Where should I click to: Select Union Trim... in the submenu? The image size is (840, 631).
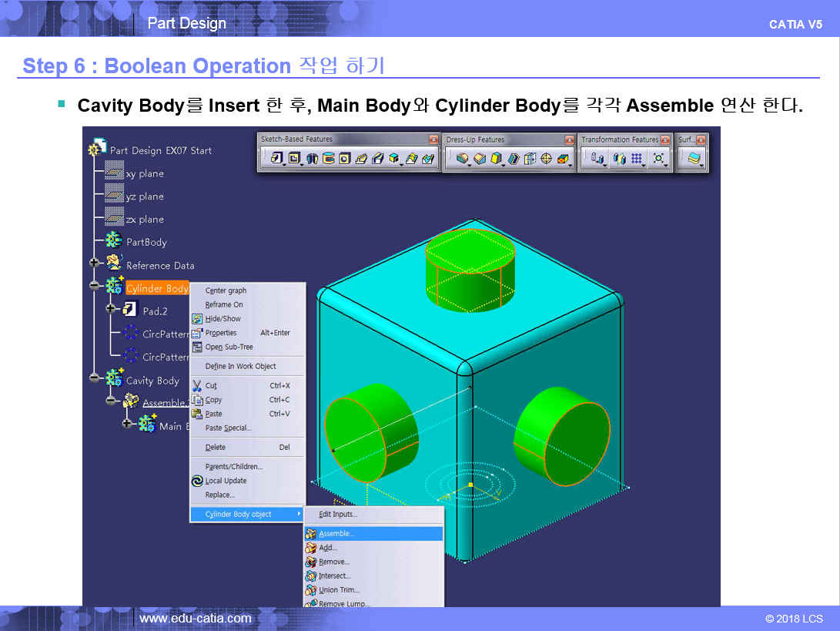click(x=339, y=590)
